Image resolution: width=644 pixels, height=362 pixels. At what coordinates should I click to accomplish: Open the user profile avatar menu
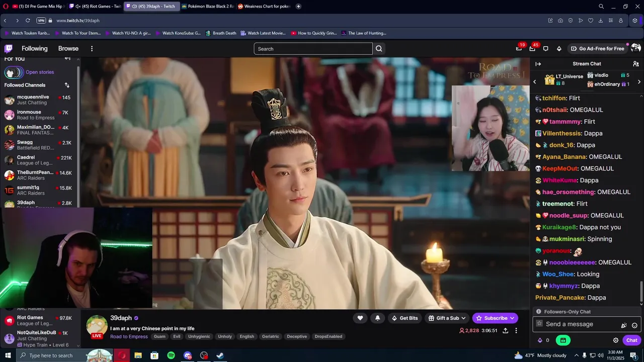point(635,48)
